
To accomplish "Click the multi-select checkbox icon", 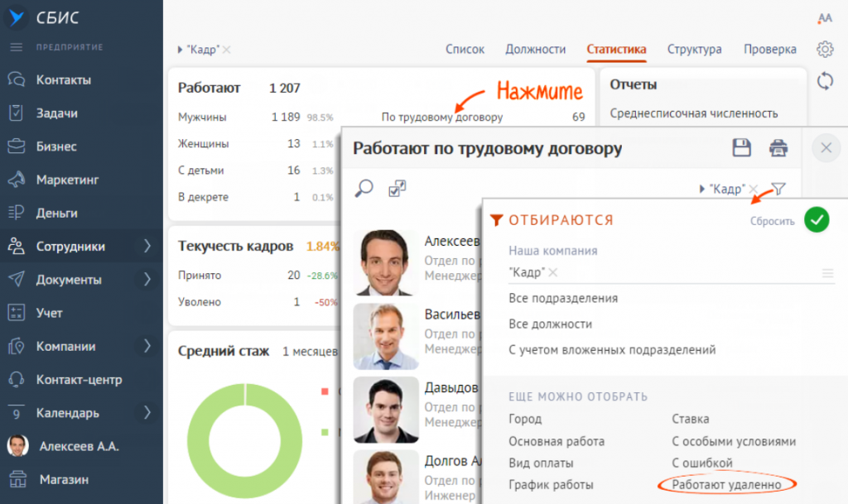I will click(x=397, y=189).
